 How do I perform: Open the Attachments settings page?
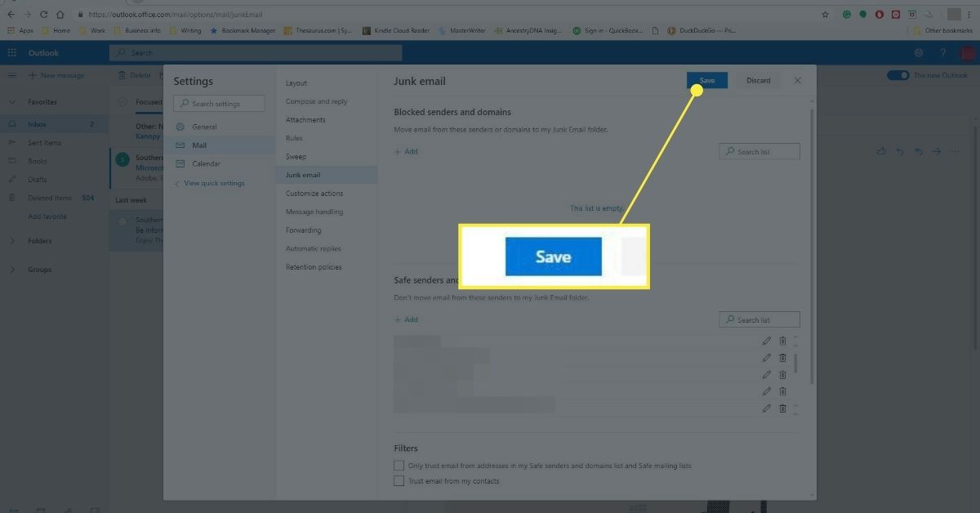coord(305,120)
